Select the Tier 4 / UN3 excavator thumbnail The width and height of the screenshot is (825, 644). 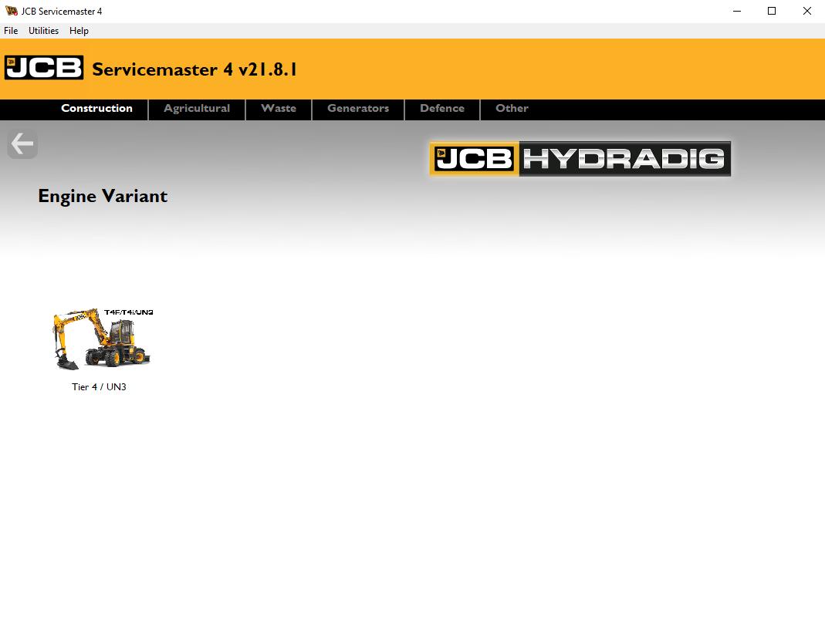pos(103,339)
